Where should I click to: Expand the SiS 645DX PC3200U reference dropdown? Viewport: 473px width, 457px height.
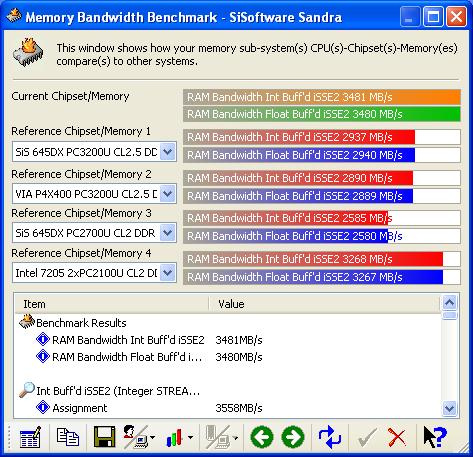(x=168, y=152)
